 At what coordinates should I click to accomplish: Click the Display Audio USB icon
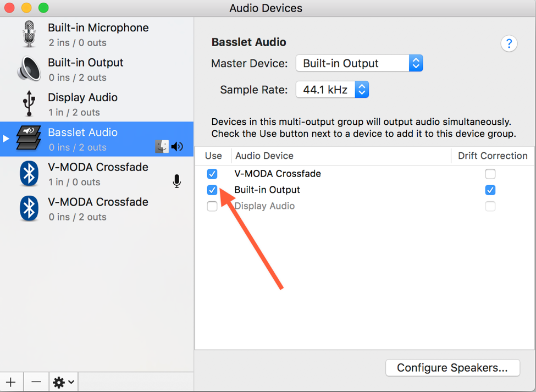click(29, 104)
